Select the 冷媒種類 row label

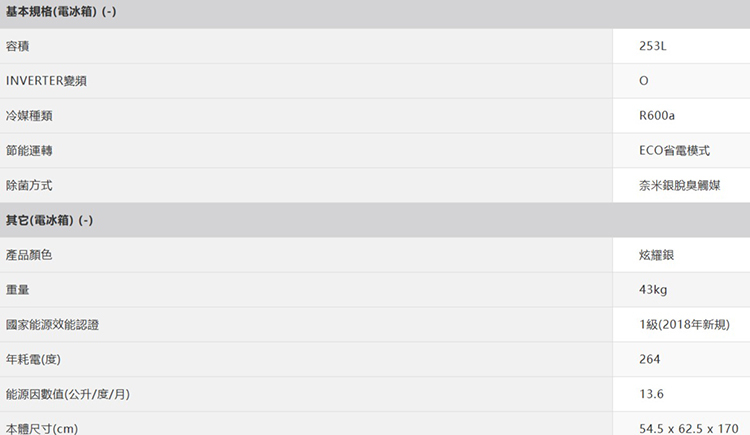coord(29,116)
